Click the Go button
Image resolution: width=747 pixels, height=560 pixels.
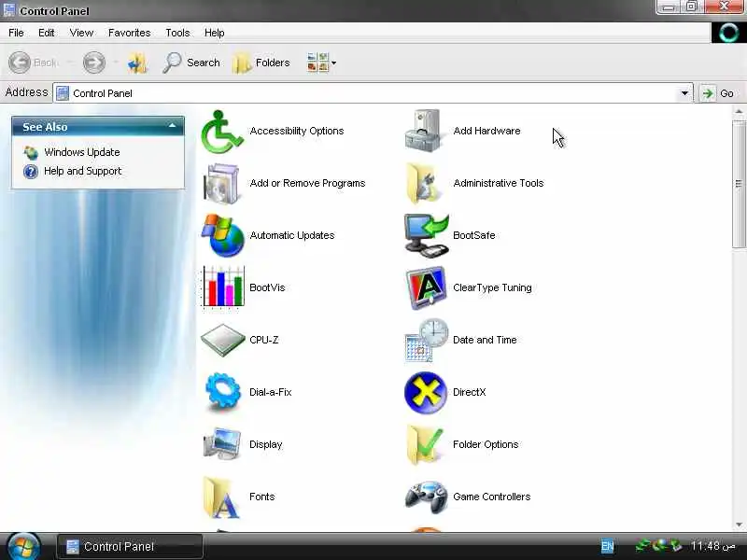(718, 93)
